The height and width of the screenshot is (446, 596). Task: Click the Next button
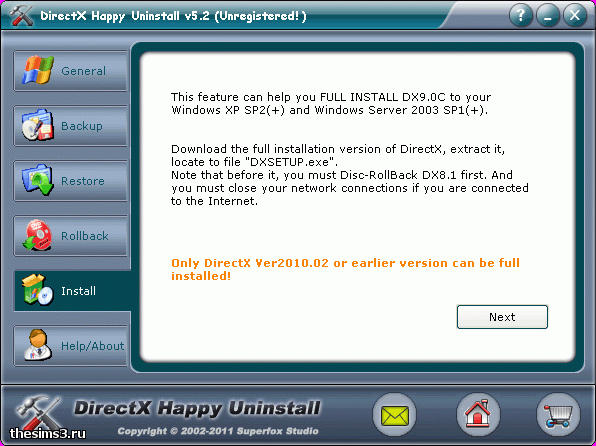tap(502, 317)
